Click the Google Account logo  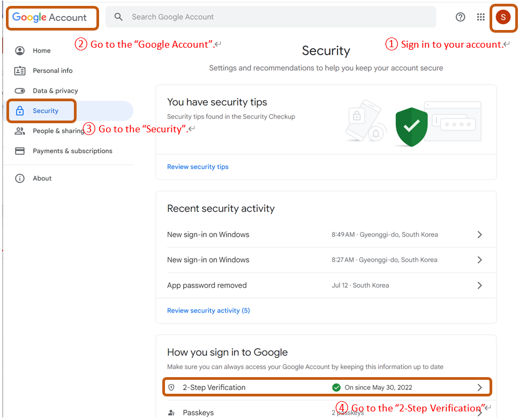(x=50, y=18)
